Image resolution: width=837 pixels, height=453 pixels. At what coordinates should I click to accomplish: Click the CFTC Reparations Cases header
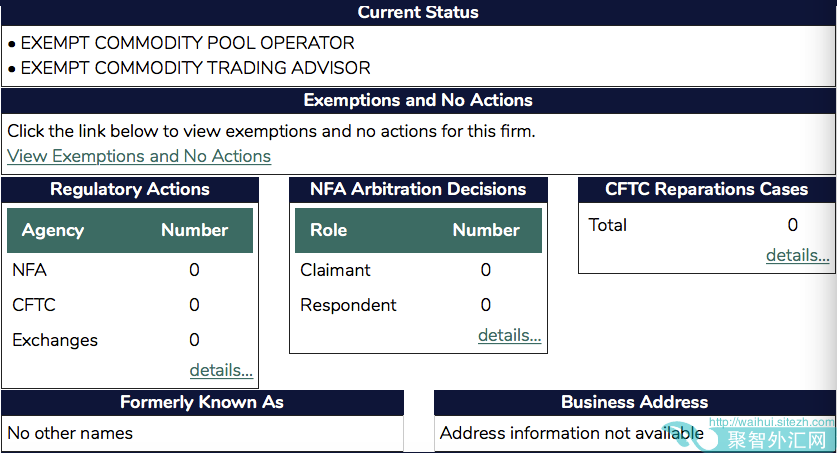coord(706,189)
